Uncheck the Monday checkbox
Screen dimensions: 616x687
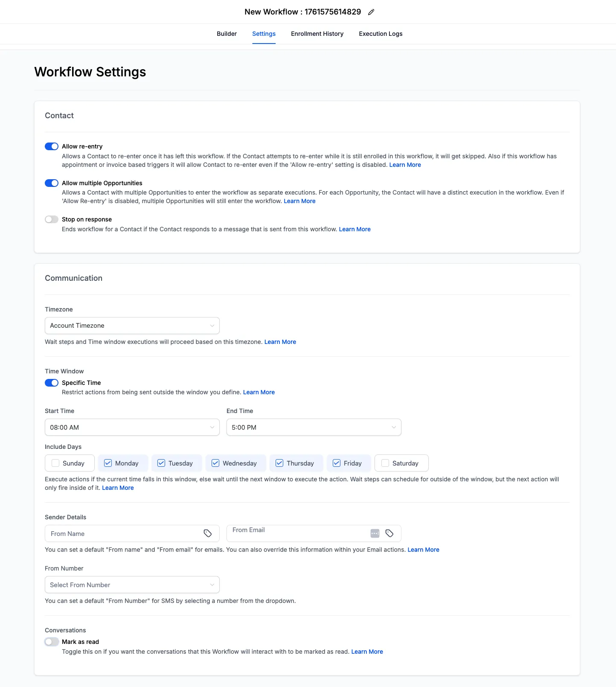108,463
